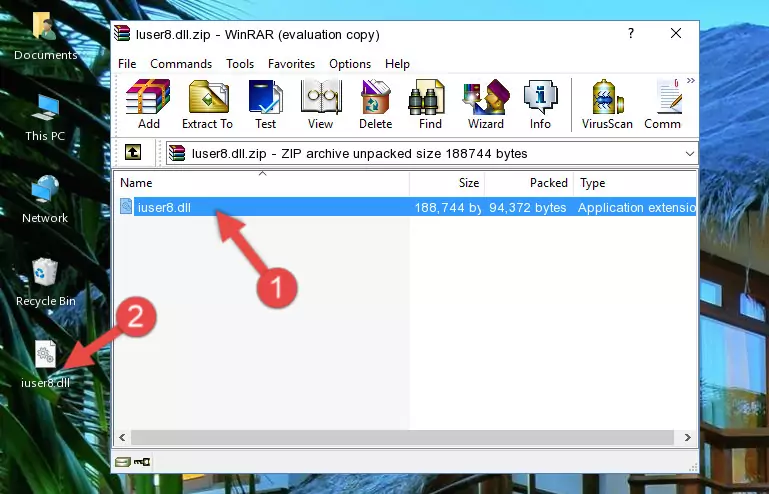The height and width of the screenshot is (494, 769).
Task: Click the 94,372 bytes packed size cell
Action: point(528,208)
